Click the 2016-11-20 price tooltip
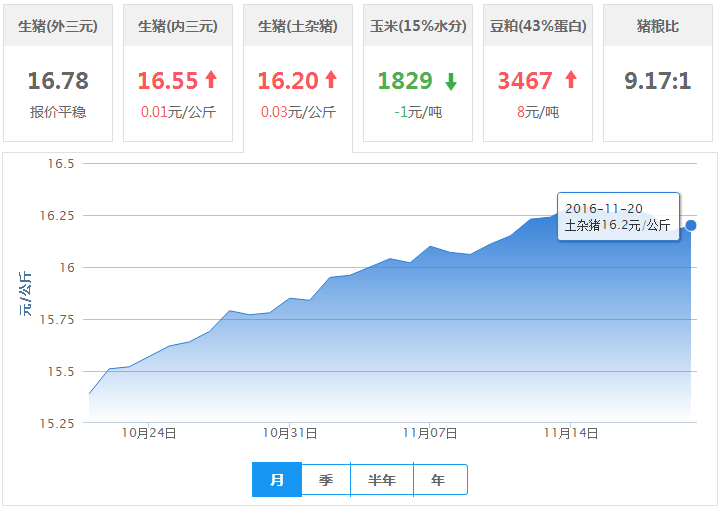This screenshot has height=511, width=723. [618, 216]
